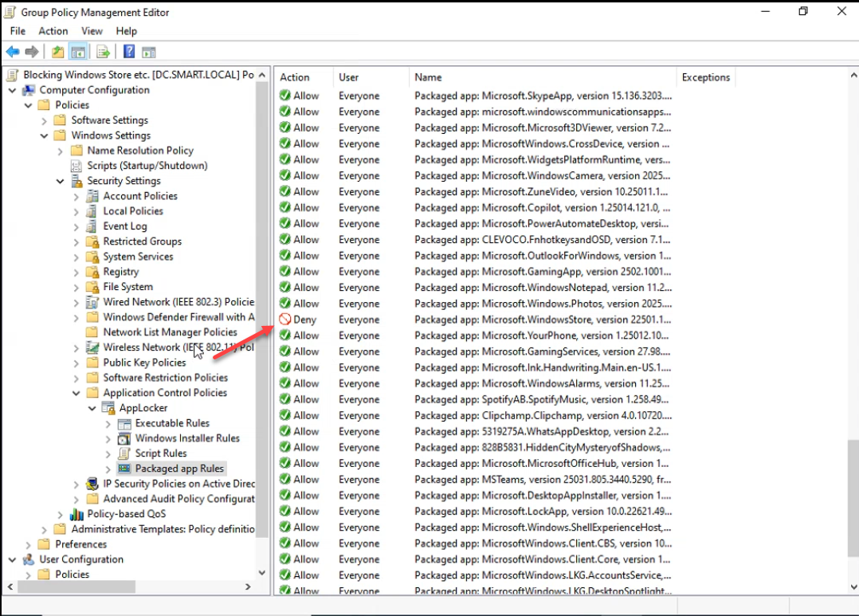Collapse the Security Settings node
Viewport: 859px width, 616px height.
coord(61,181)
